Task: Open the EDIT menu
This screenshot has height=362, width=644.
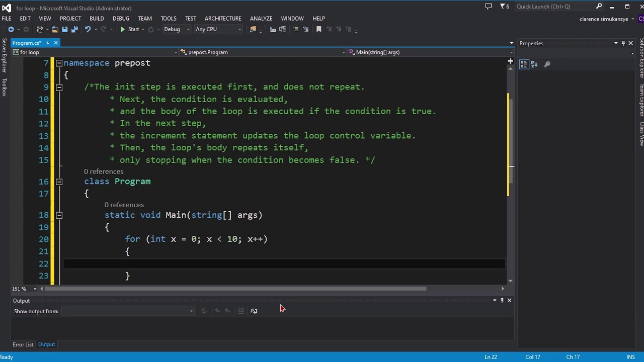Action: tap(25, 18)
